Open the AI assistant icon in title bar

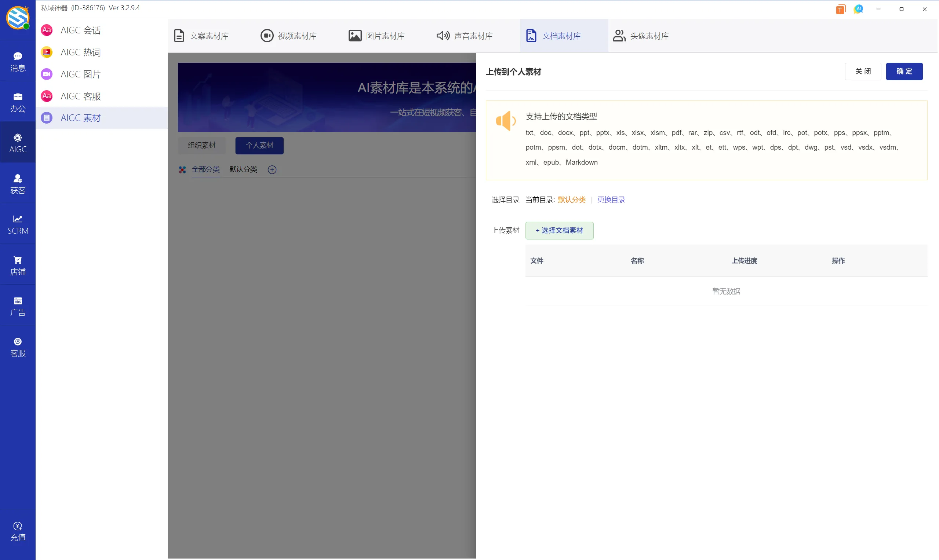tap(859, 9)
